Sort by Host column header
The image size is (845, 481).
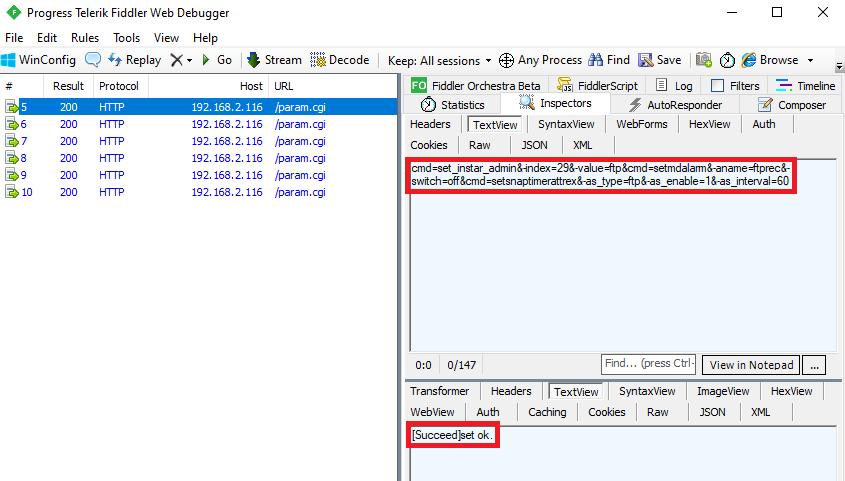[x=208, y=86]
